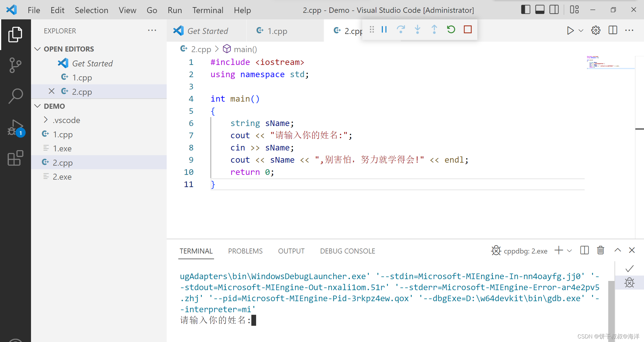Image resolution: width=644 pixels, height=342 pixels.
Task: Open Explorer views and more actions ellipsis
Action: tap(152, 30)
